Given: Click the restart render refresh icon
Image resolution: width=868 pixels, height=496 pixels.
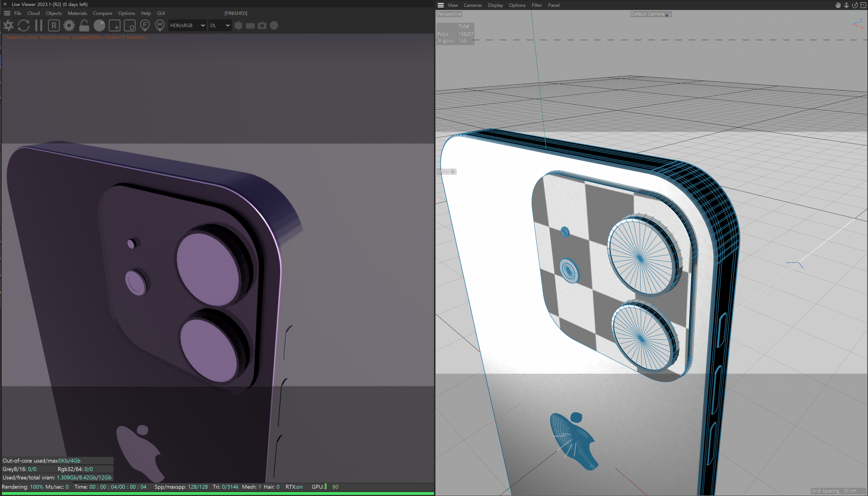Looking at the screenshot, I should 24,26.
